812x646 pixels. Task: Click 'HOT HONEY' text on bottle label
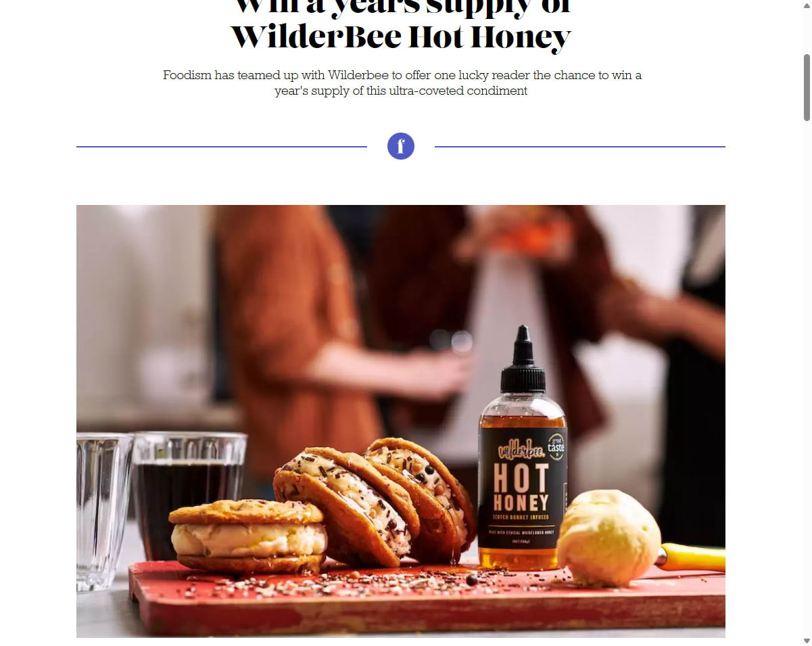click(x=521, y=488)
